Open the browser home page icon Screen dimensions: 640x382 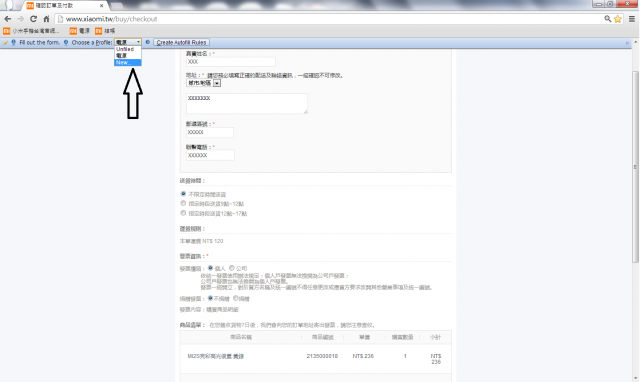tap(46, 19)
